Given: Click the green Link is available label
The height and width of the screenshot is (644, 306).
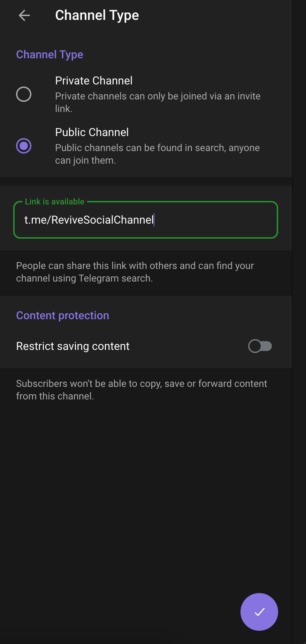Looking at the screenshot, I should pyautogui.click(x=55, y=202).
